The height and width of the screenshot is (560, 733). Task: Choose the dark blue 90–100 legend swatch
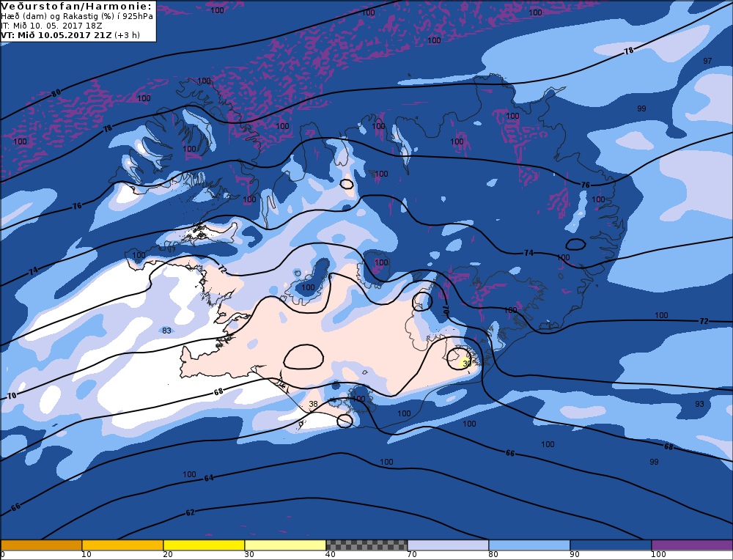[x=611, y=545]
